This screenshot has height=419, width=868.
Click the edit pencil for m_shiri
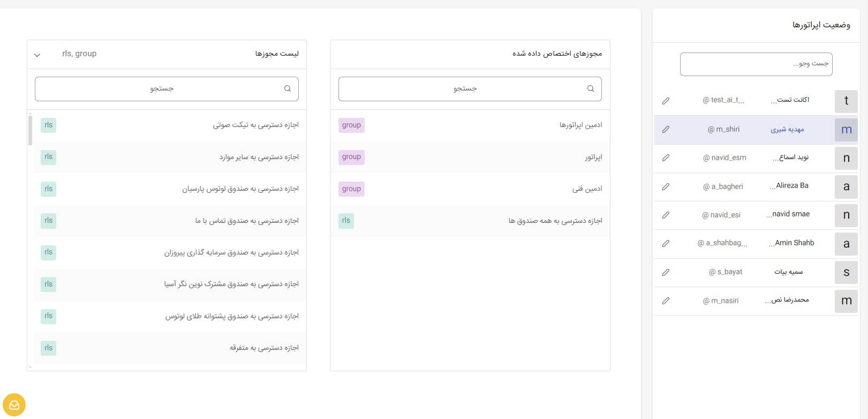pyautogui.click(x=666, y=129)
